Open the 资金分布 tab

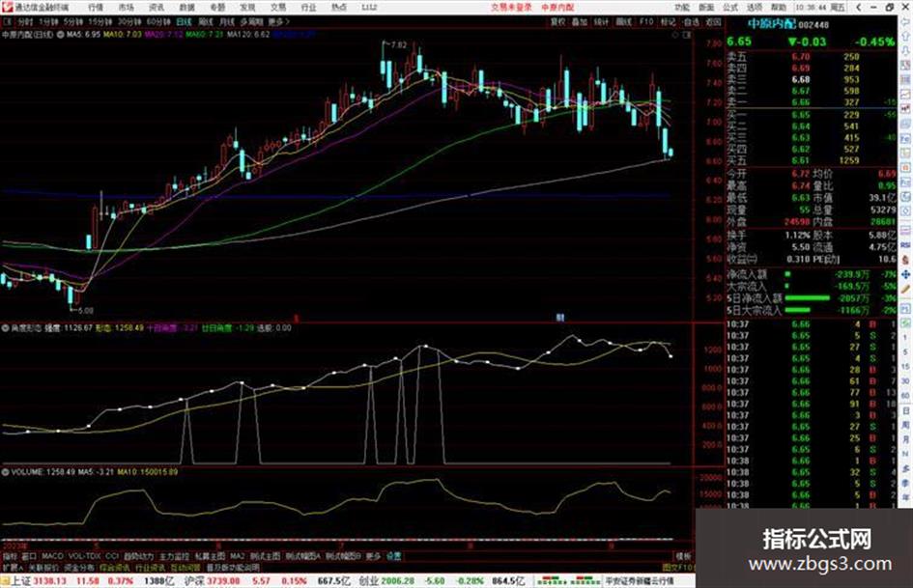(79, 567)
